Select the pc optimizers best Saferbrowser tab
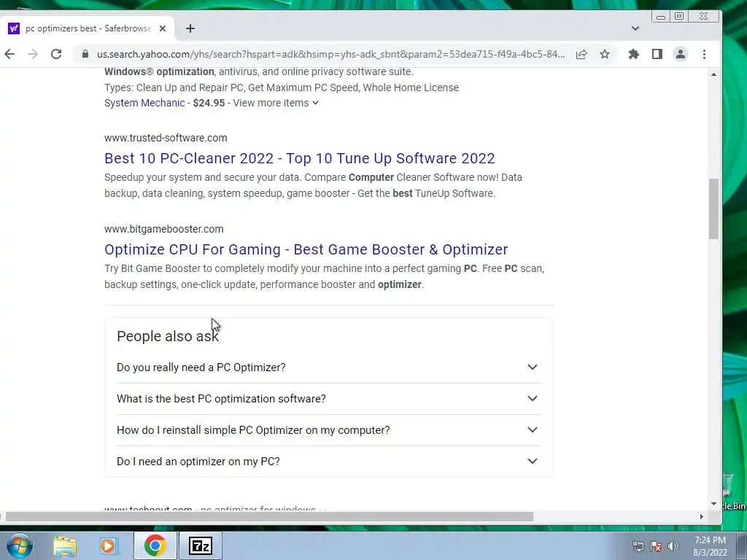 tap(87, 28)
